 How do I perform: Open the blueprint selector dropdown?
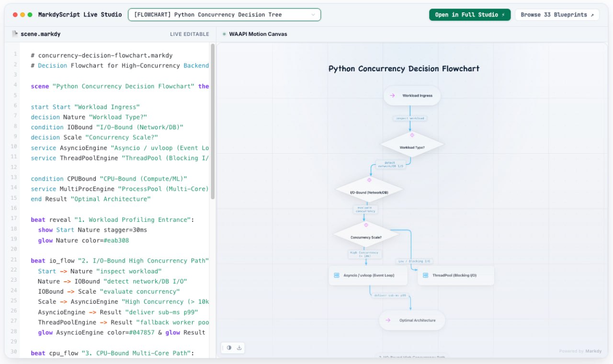pos(224,15)
